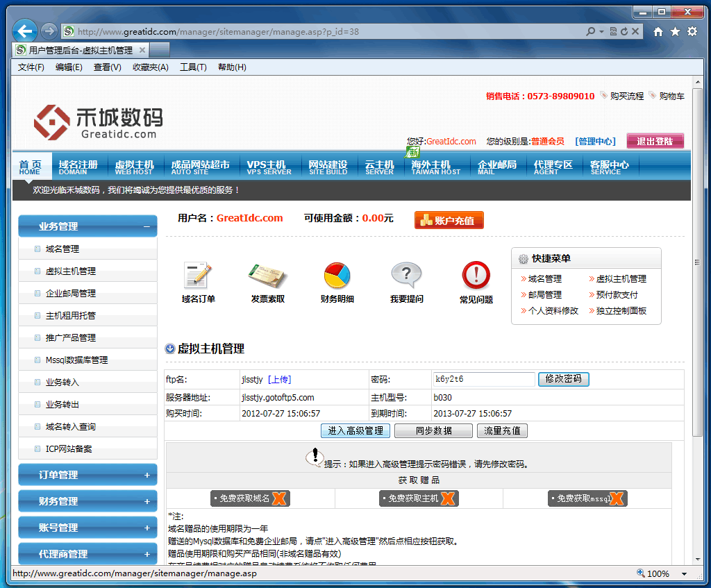Click the FTP password input field
Image resolution: width=711 pixels, height=588 pixels.
483,380
